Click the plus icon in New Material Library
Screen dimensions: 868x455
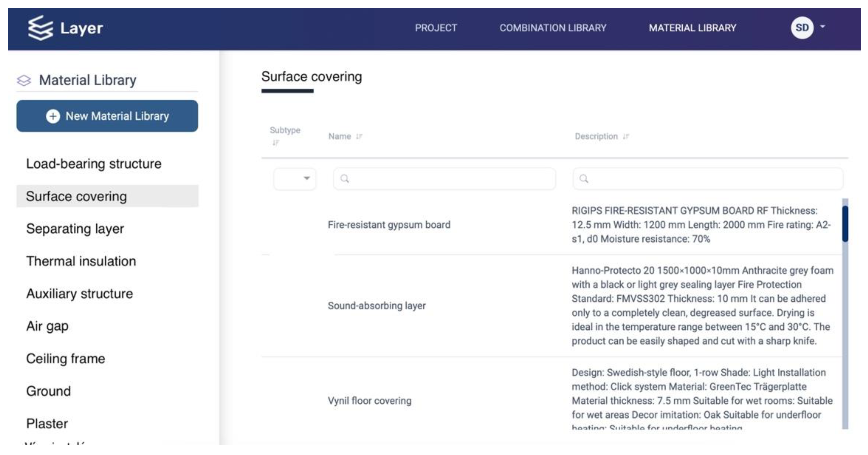click(x=53, y=116)
